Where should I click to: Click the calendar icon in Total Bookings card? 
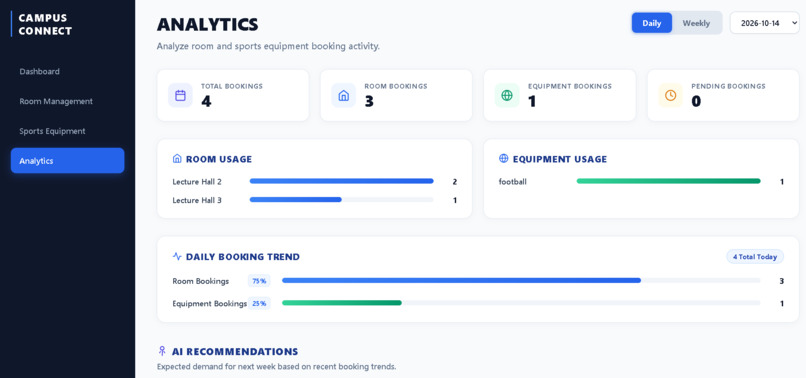click(x=180, y=95)
